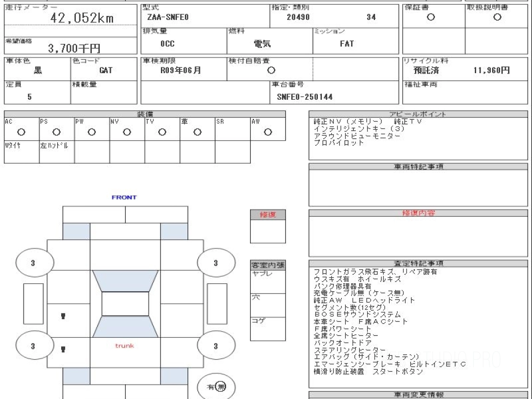Click the seating capacity value 5

30,97
